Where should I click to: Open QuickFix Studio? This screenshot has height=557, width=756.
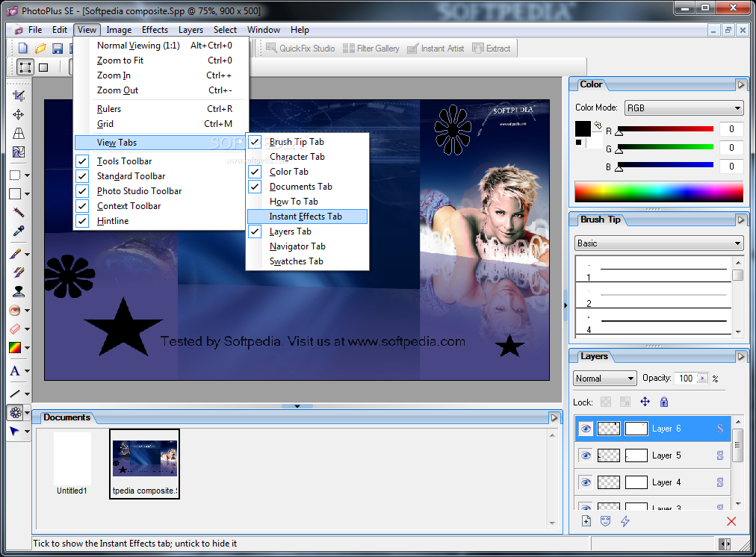tap(300, 49)
